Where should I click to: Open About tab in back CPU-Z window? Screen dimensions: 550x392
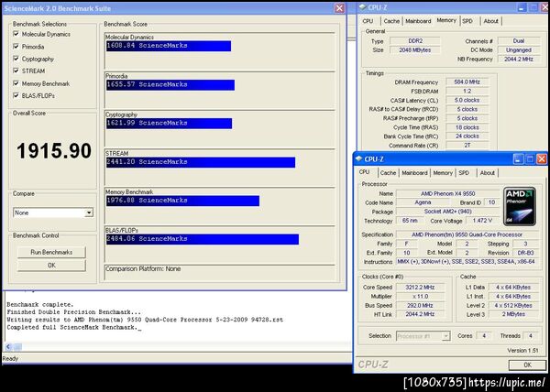coord(490,21)
